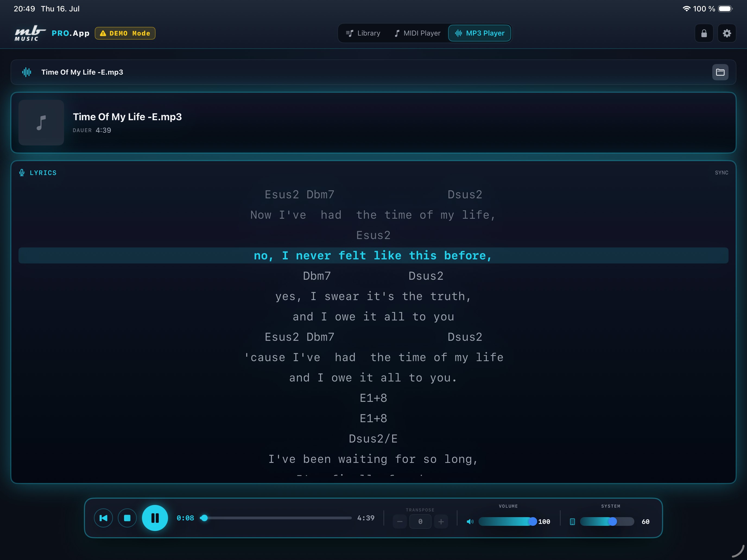Click the DEMO Mode badge
This screenshot has width=747, height=560.
(125, 33)
